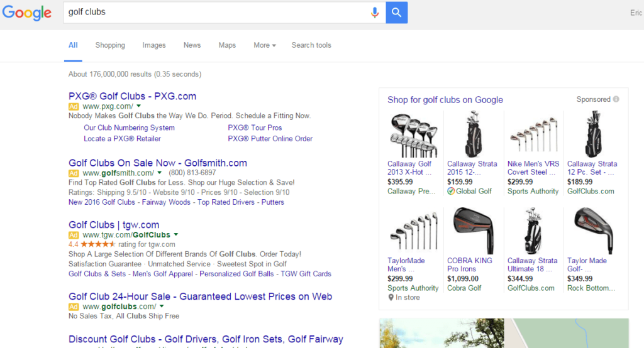Click the In store location pin icon

coord(391,298)
